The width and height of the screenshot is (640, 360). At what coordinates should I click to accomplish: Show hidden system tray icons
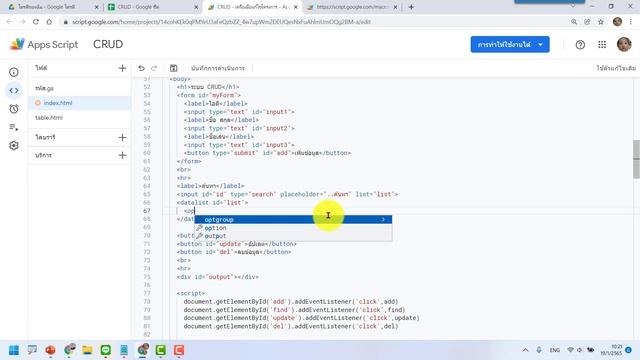[525, 350]
